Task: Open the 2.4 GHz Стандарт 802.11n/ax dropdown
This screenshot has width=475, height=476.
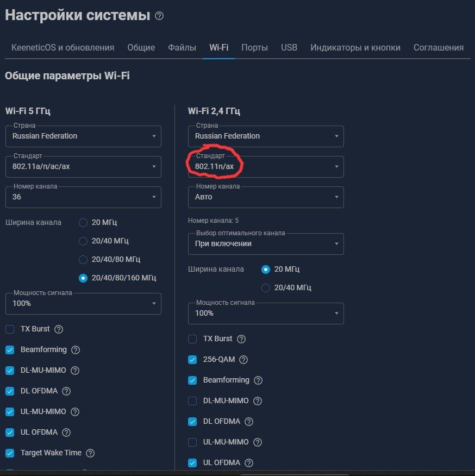Action: [x=266, y=167]
